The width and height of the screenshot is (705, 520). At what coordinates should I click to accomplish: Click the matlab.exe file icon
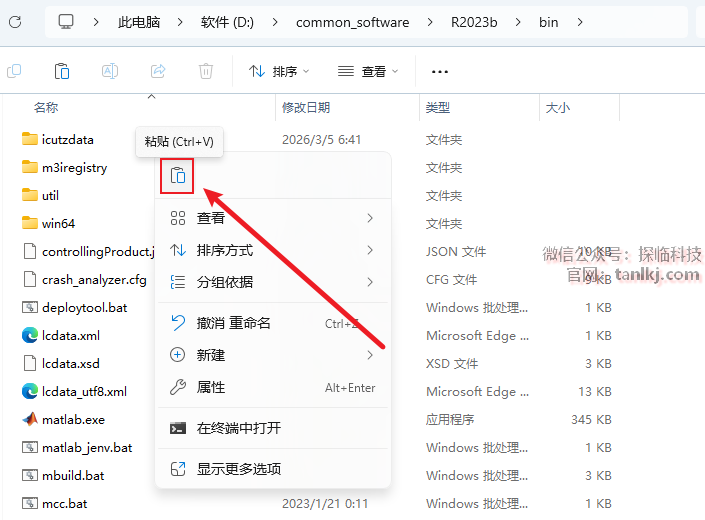(29, 419)
